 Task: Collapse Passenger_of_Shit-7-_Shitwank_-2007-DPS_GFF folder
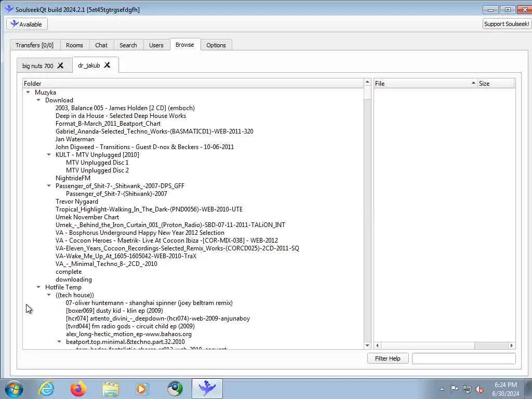coord(49,185)
